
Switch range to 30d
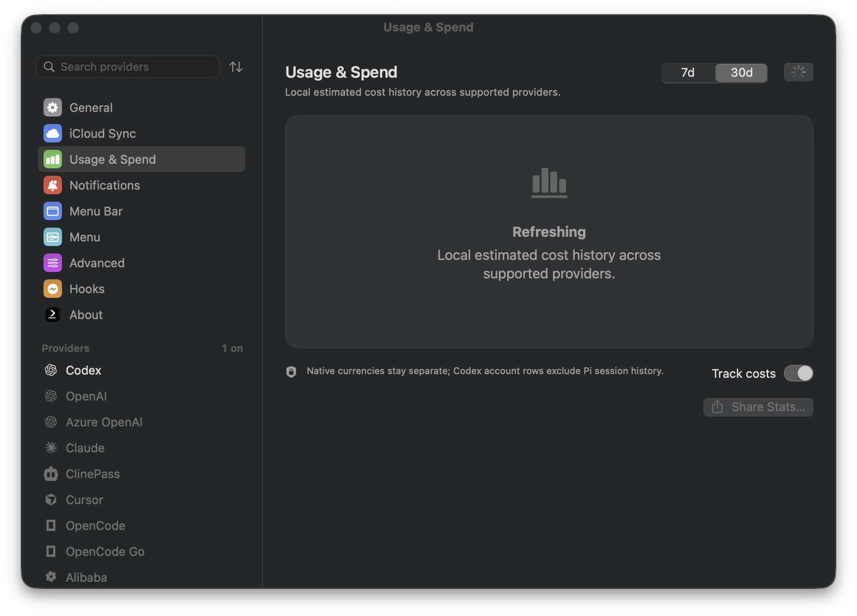[741, 73]
